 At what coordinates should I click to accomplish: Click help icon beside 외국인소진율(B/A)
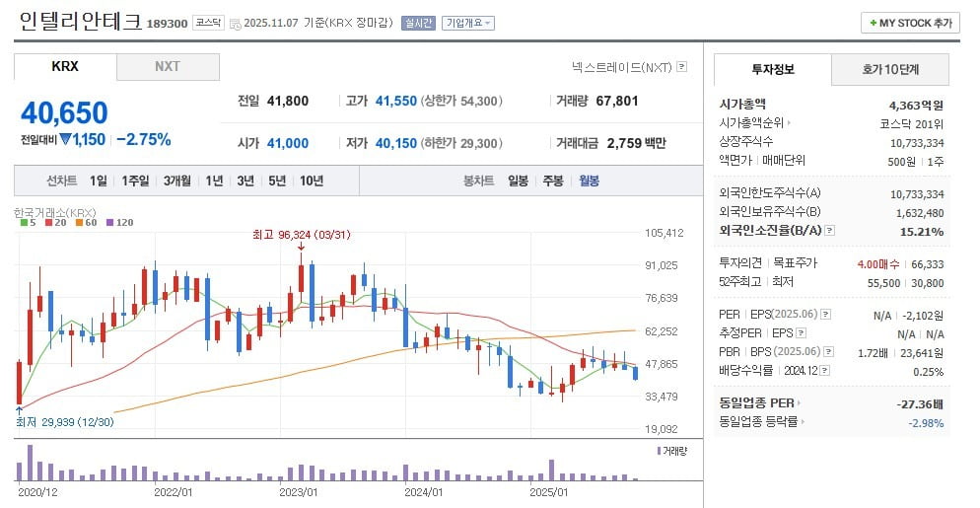pyautogui.click(x=829, y=231)
